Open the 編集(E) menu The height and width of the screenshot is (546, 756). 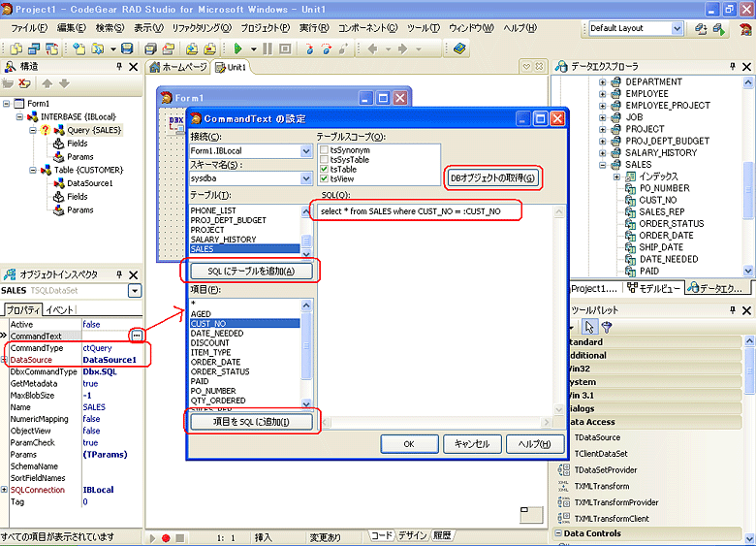[x=72, y=28]
